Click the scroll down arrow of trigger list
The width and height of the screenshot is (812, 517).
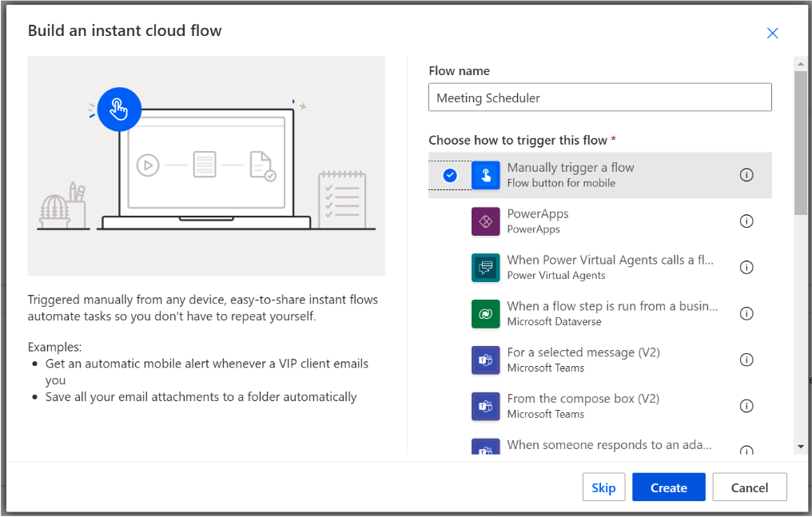[801, 446]
